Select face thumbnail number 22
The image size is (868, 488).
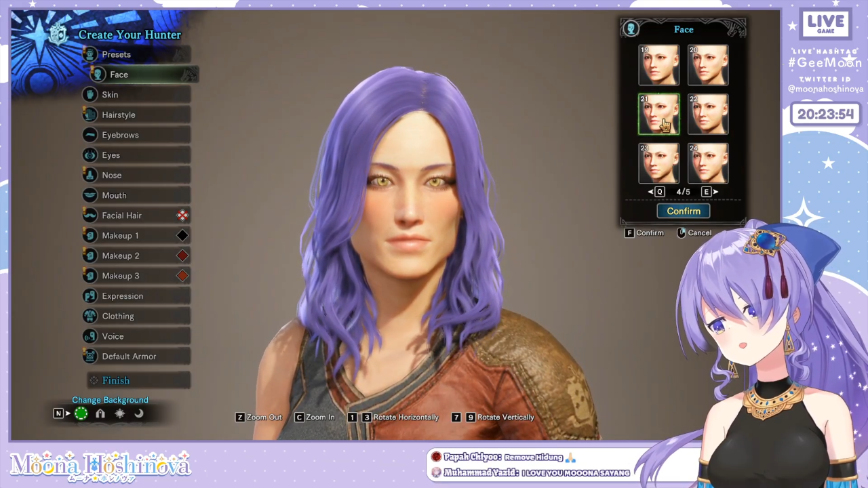[x=708, y=114]
